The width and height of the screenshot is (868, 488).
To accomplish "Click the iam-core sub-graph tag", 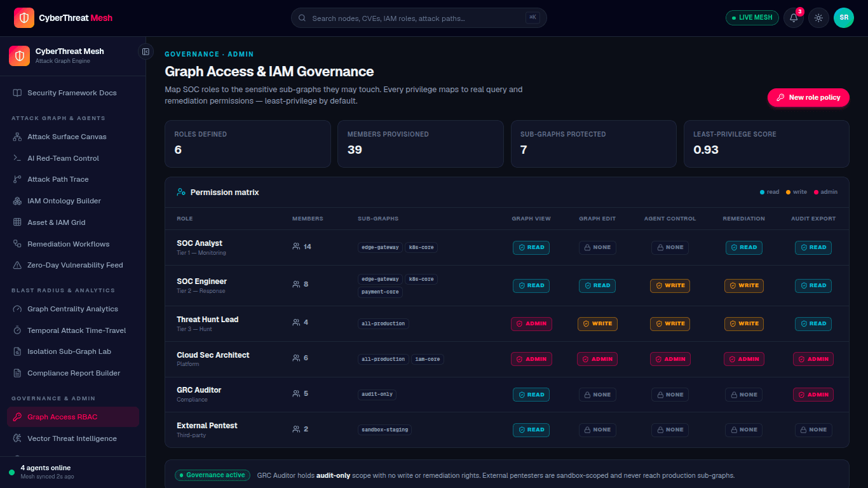I will [428, 359].
